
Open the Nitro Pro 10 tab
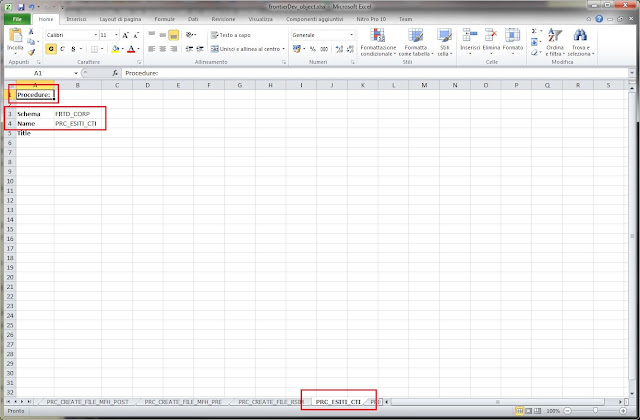[371, 19]
